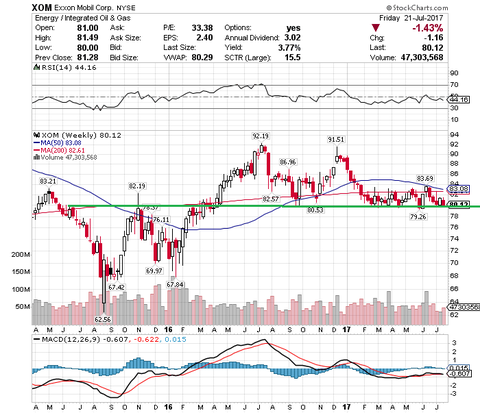This screenshot has width=480, height=413.
Task: Click the 83.69 price annotation
Action: [x=425, y=178]
